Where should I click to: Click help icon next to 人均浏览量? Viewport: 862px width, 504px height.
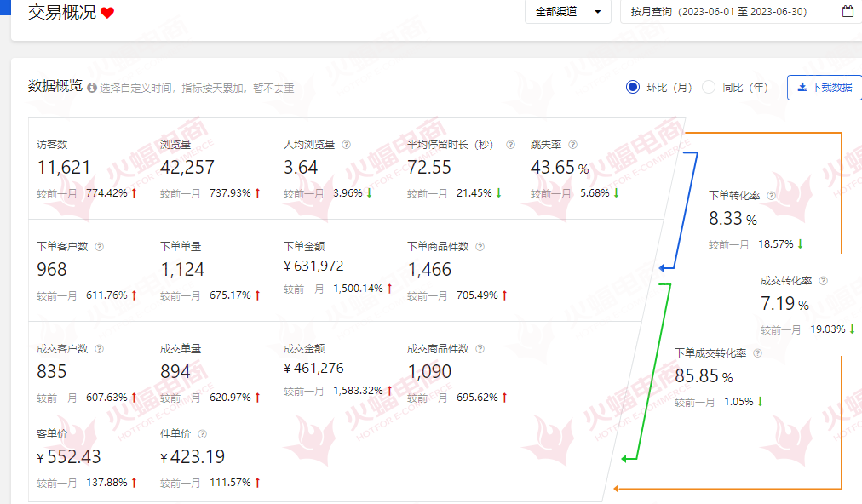[x=347, y=145]
